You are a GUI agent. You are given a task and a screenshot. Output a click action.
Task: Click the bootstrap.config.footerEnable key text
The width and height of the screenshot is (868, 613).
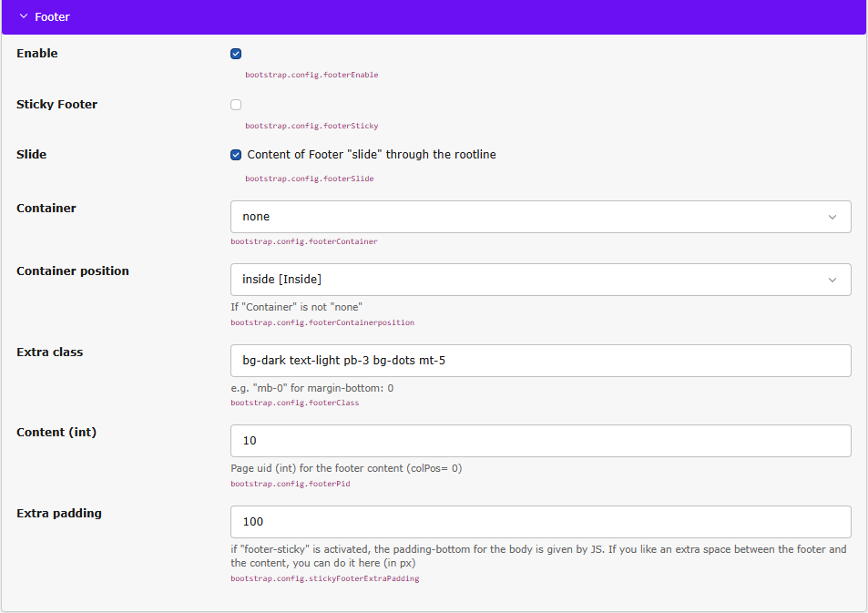311,75
